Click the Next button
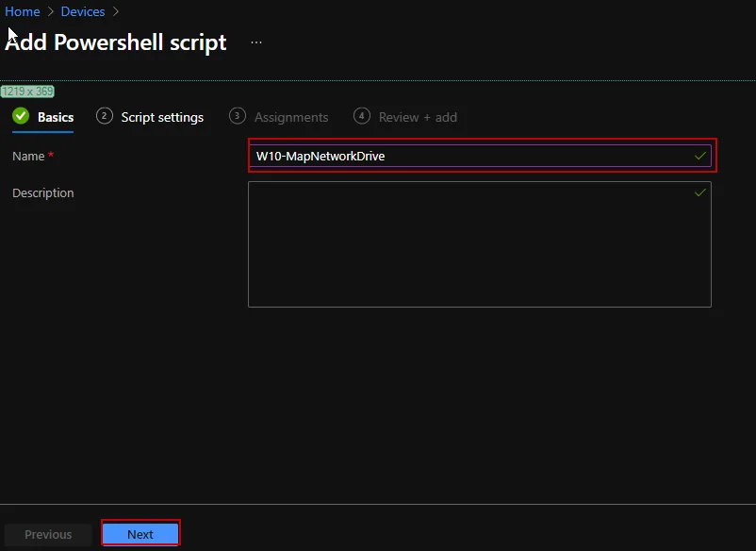Screen dimensions: 756x551 click(140, 534)
